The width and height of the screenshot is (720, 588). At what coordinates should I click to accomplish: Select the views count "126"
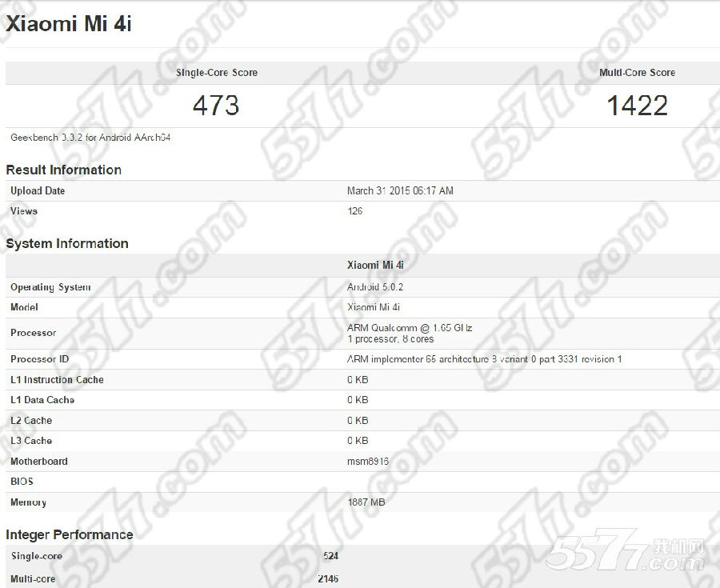(354, 211)
